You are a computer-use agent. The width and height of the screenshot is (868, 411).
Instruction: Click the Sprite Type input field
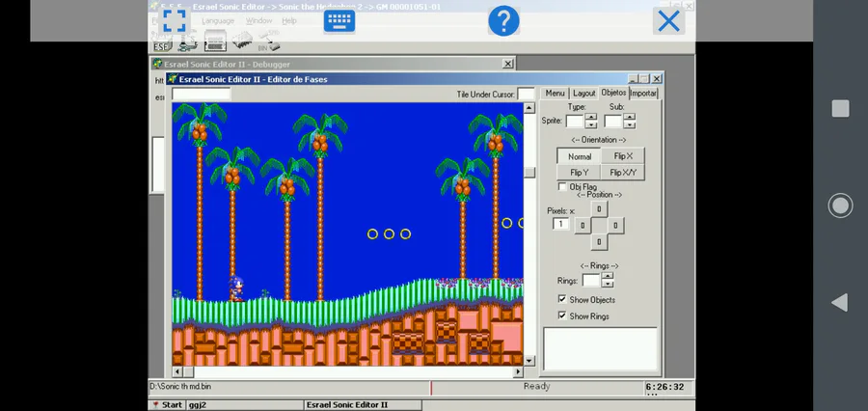575,122
